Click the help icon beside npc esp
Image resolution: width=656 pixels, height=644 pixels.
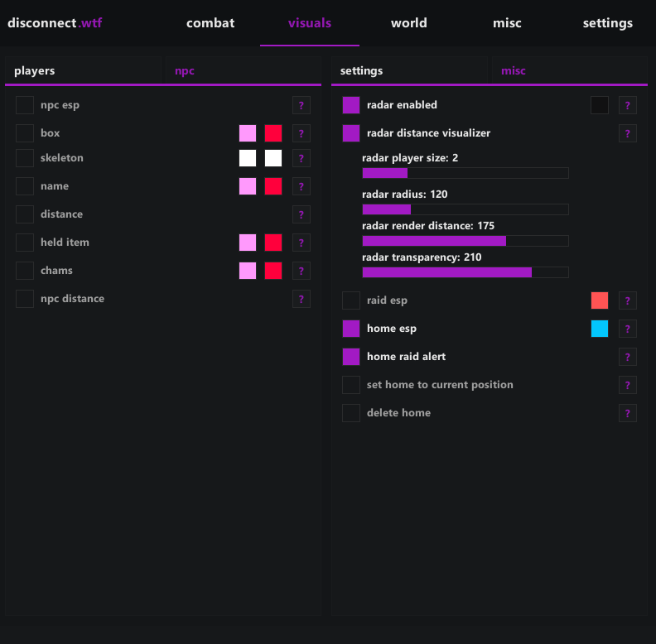pyautogui.click(x=301, y=105)
